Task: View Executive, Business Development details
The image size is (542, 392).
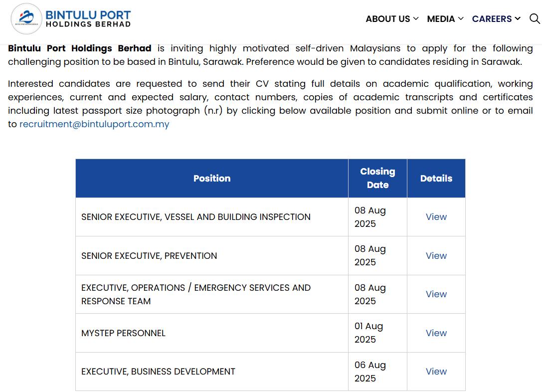Action: 436,372
